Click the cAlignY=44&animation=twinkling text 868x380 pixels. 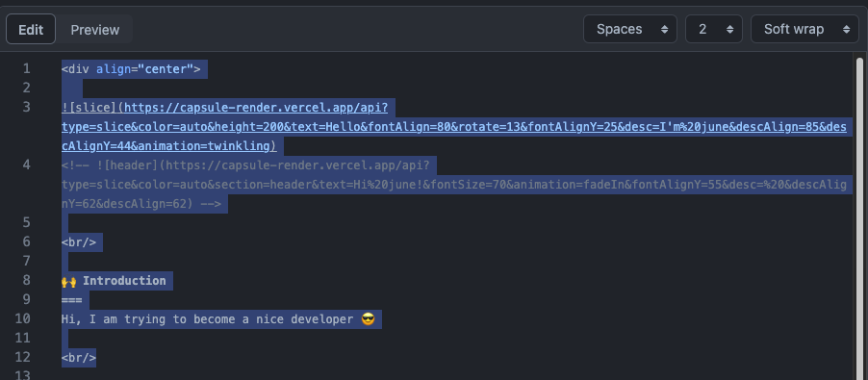[x=168, y=146]
